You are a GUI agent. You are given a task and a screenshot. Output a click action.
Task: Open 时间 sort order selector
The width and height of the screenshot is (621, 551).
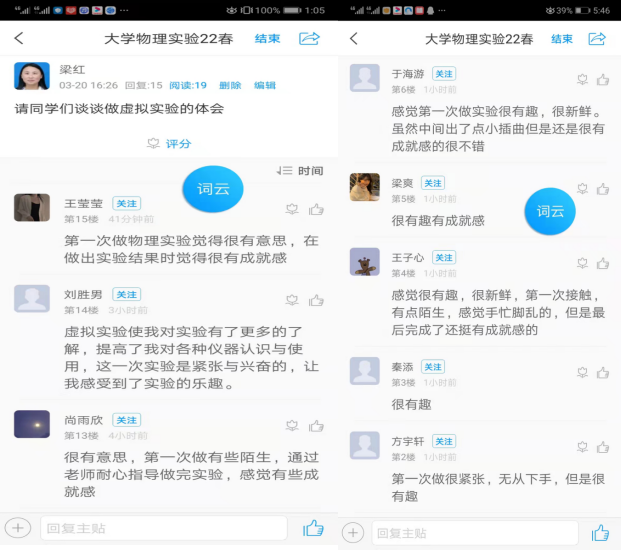click(300, 171)
